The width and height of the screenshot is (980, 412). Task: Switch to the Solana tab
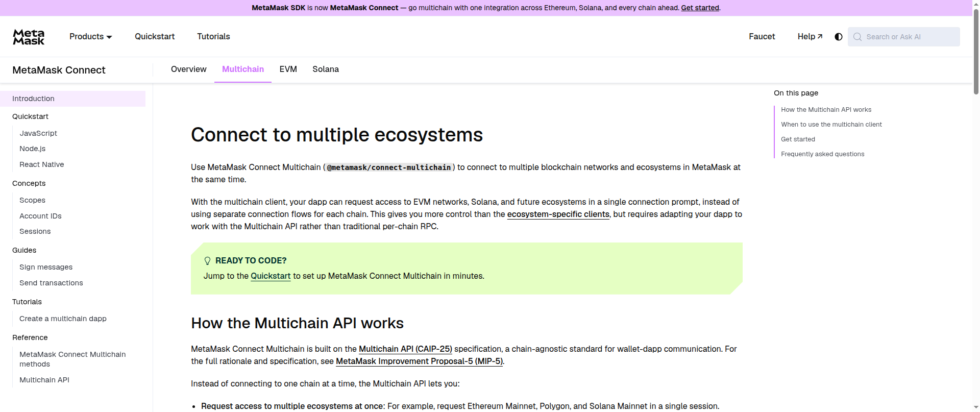[326, 69]
